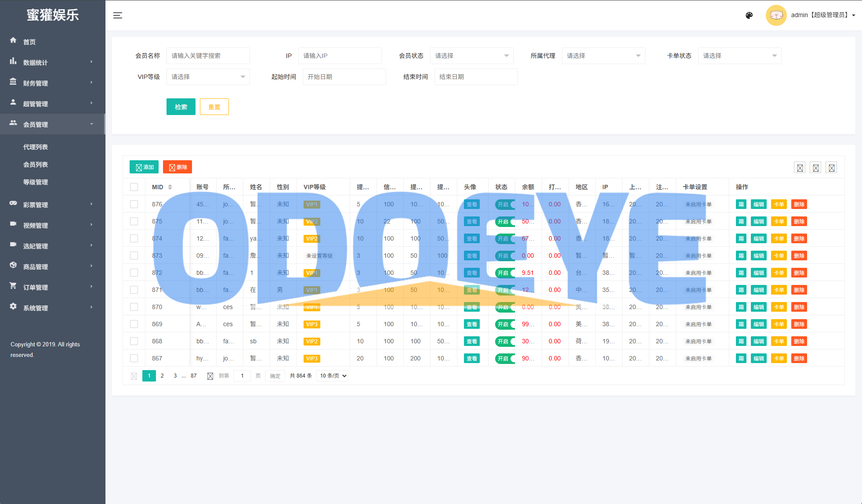Click the video camera 视频管理 icon
This screenshot has width=862, height=504.
coord(13,224)
